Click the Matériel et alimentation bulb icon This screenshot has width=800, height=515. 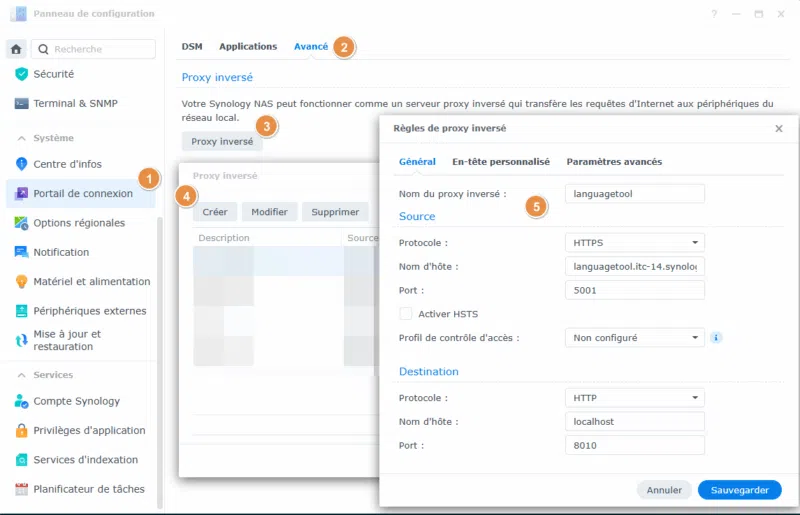(21, 281)
